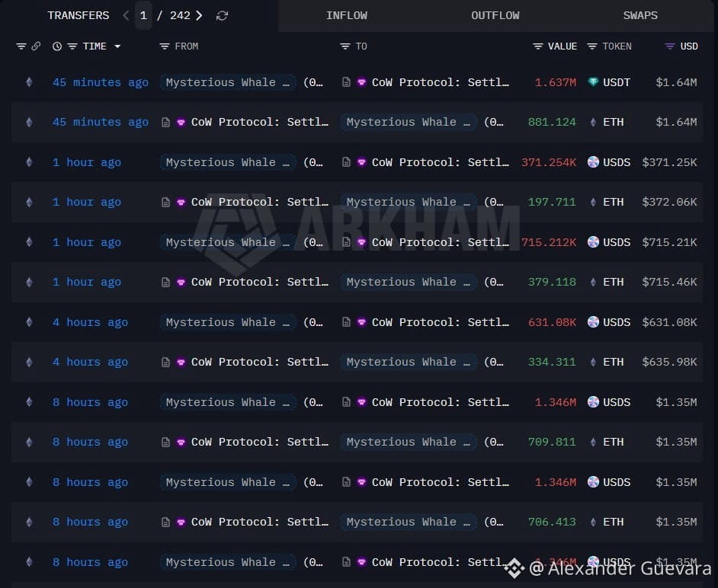Click the (0… address in 706.413 ETH row
This screenshot has width=718, height=588.
494,522
